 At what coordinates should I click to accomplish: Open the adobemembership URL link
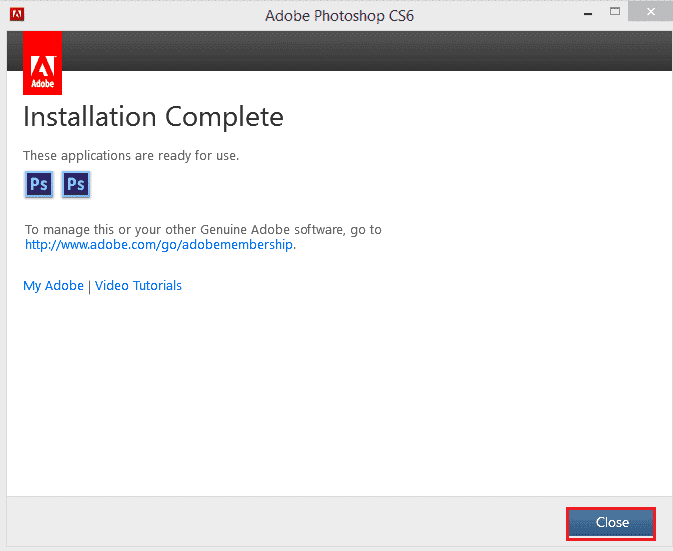click(159, 245)
